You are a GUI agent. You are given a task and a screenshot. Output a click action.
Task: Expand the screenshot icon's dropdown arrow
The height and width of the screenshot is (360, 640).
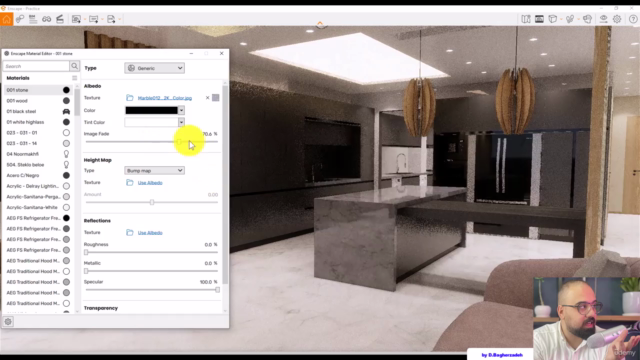(x=84, y=19)
